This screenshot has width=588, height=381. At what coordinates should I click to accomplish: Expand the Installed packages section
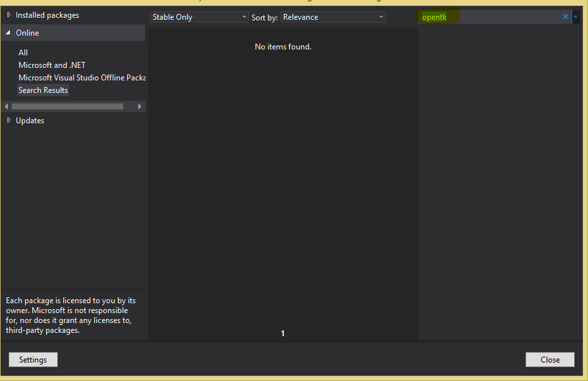(x=9, y=15)
